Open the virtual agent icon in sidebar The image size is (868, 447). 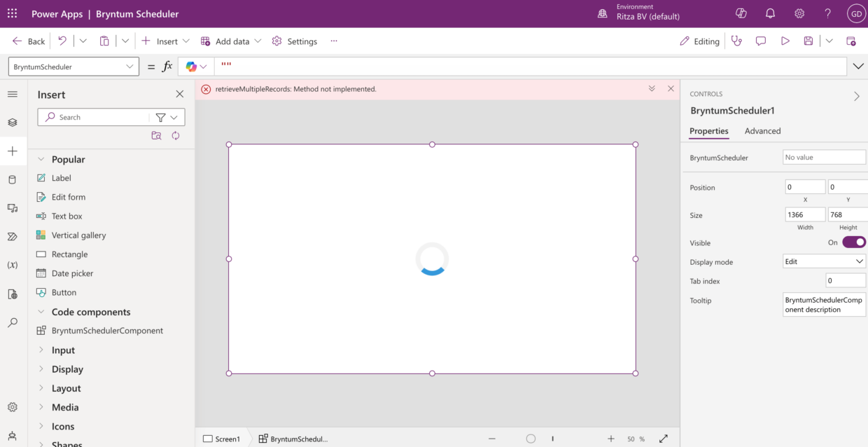pos(13,436)
